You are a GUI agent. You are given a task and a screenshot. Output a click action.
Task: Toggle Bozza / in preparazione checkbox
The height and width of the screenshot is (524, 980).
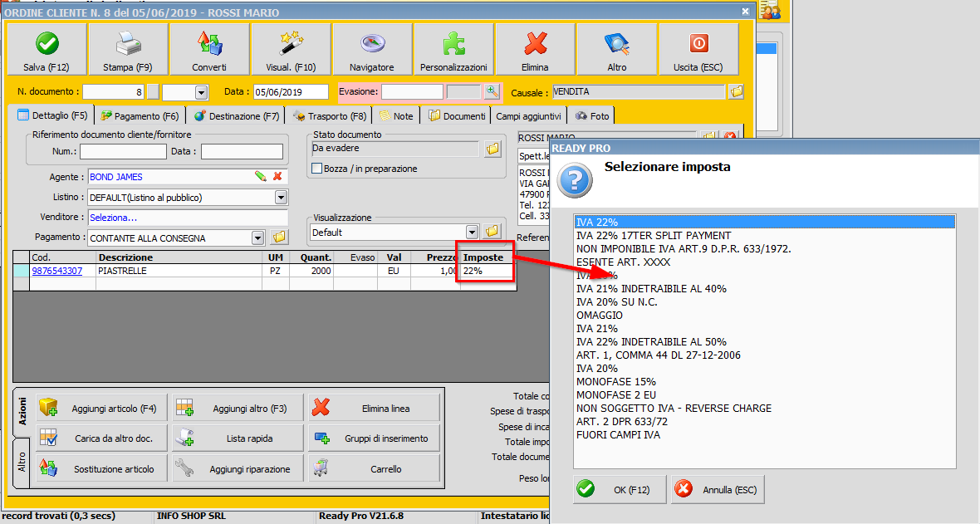tap(317, 169)
